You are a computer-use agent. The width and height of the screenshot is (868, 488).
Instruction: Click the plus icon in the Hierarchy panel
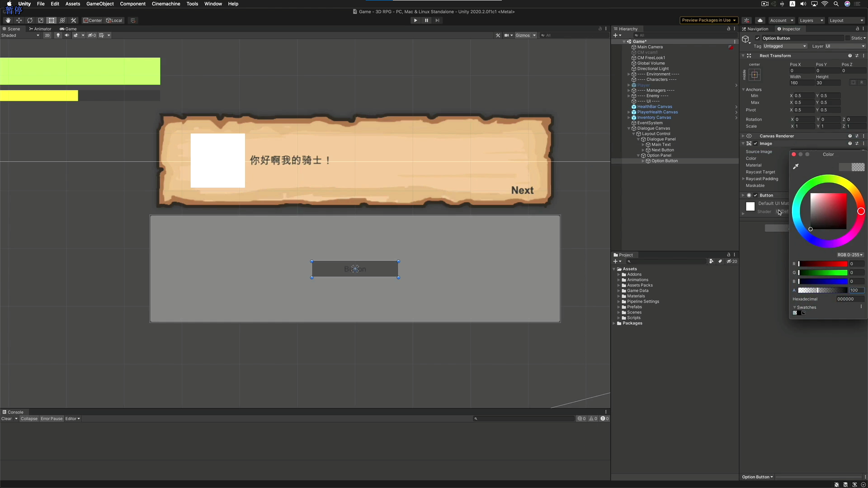[x=616, y=35]
